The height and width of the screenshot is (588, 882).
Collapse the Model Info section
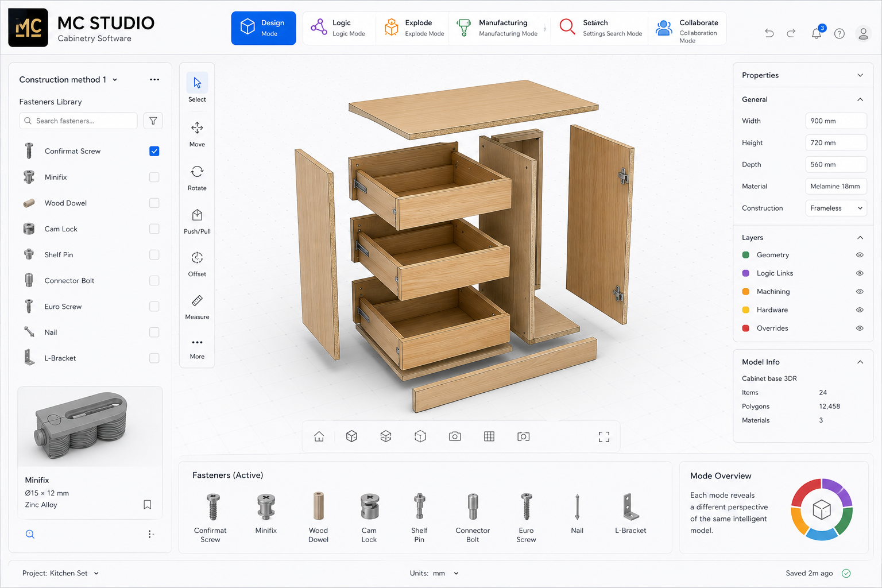click(x=860, y=362)
